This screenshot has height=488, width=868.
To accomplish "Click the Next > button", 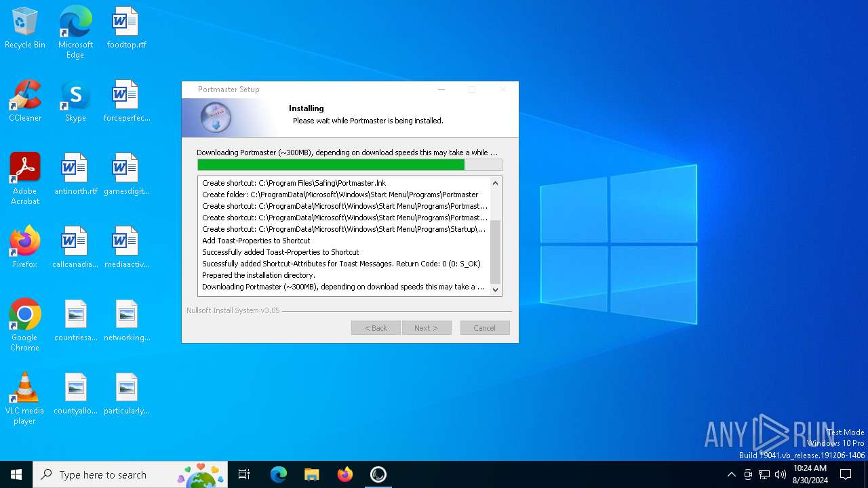I will pos(427,328).
